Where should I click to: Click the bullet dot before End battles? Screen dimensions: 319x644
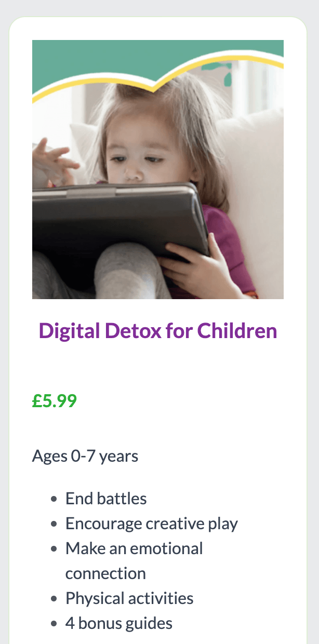tap(54, 500)
